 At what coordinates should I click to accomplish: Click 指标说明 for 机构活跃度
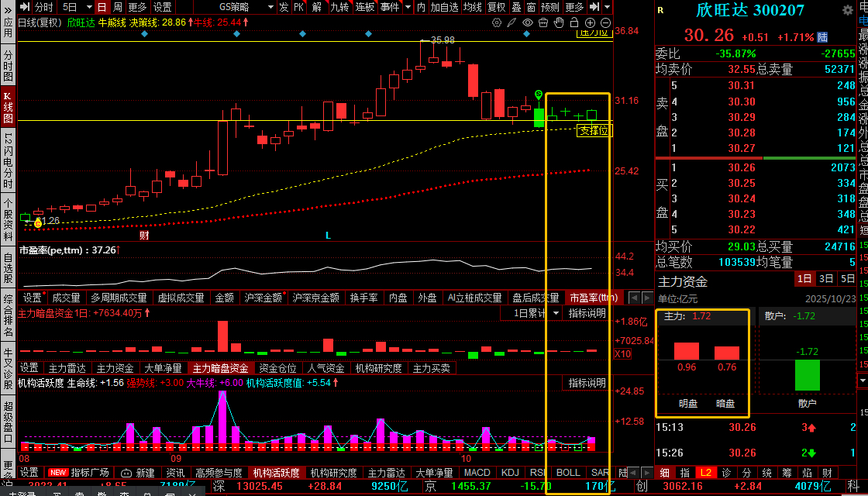click(587, 383)
